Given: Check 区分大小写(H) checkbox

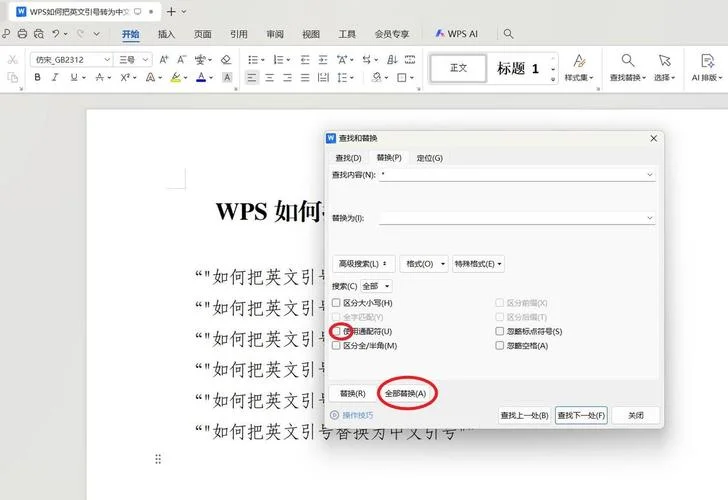Looking at the screenshot, I should click(x=336, y=303).
